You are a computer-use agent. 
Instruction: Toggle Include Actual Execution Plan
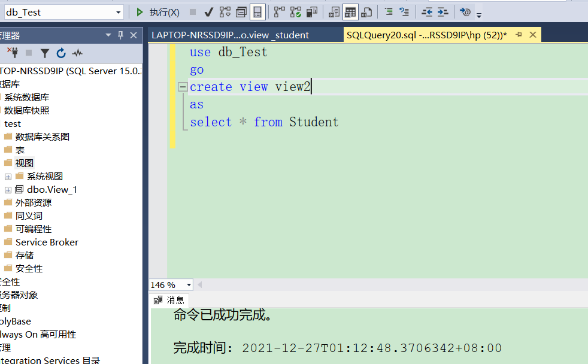tap(280, 13)
